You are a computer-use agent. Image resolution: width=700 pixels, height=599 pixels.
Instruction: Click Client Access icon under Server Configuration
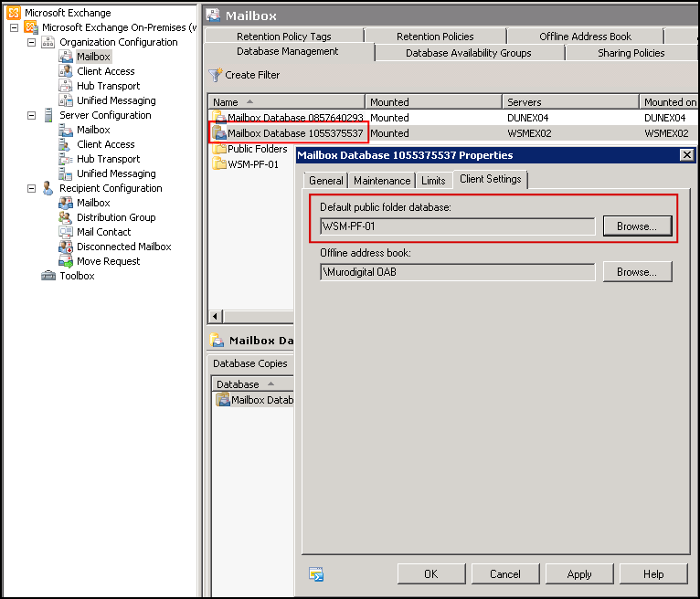point(66,144)
